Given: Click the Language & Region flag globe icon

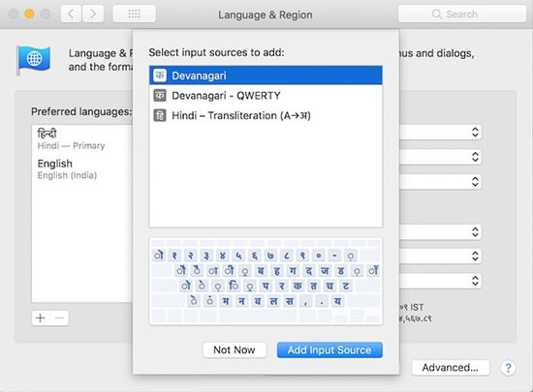Looking at the screenshot, I should pyautogui.click(x=34, y=60).
